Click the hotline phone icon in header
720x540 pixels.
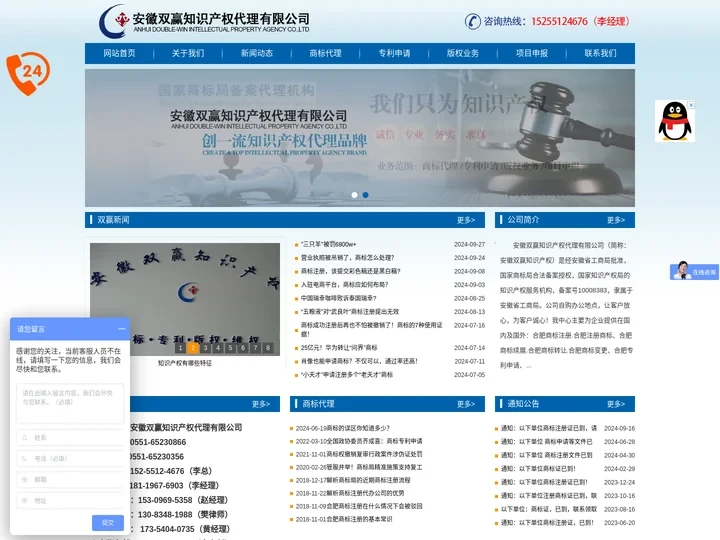pos(472,21)
